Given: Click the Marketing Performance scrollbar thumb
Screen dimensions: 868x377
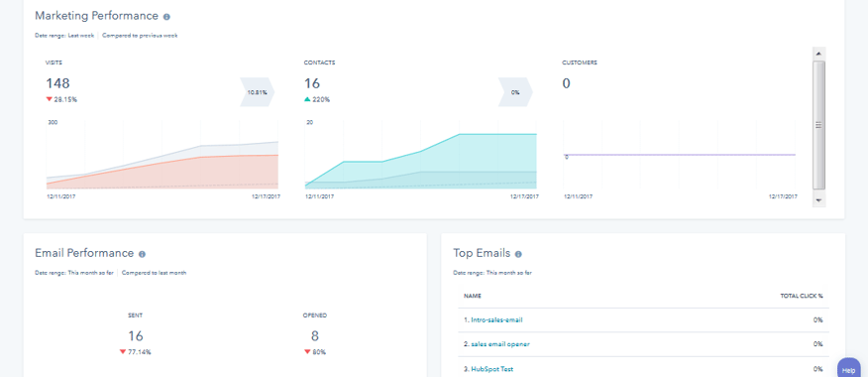Looking at the screenshot, I should (x=818, y=125).
